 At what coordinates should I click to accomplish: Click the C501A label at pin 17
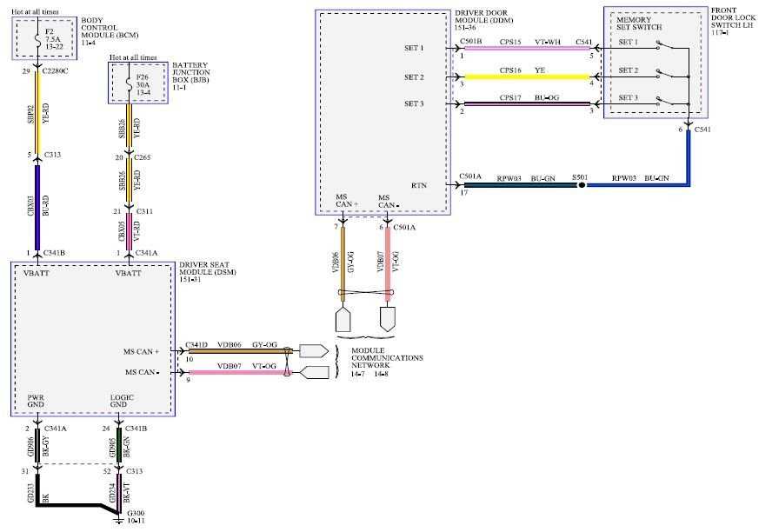click(470, 176)
